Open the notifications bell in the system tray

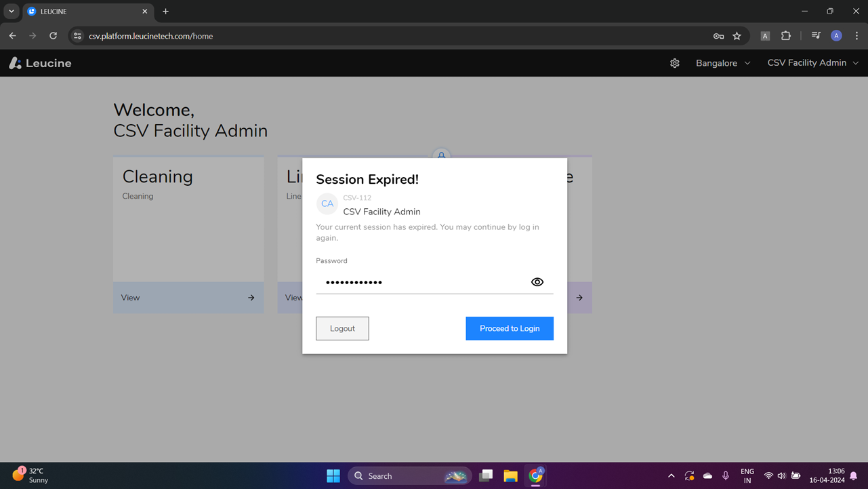pyautogui.click(x=853, y=475)
